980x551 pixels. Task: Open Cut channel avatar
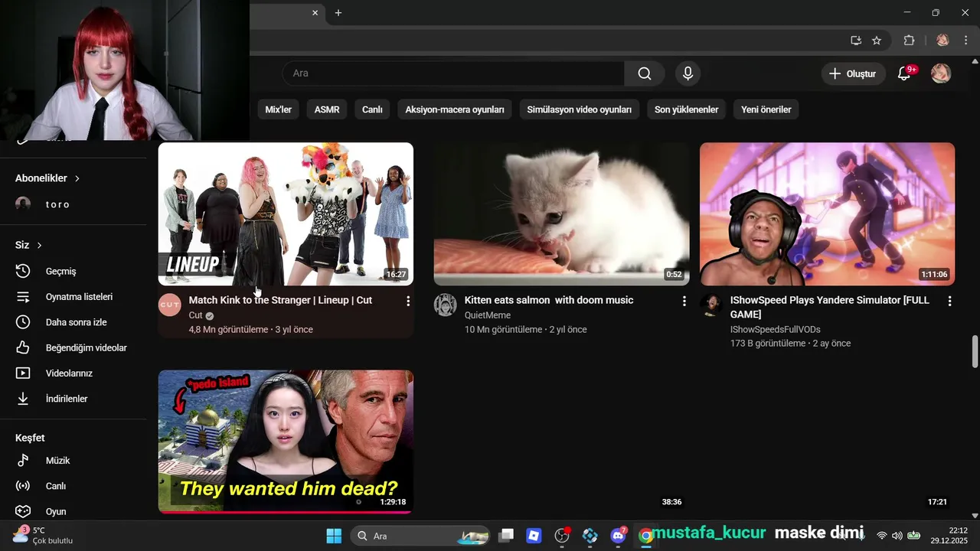169,305
